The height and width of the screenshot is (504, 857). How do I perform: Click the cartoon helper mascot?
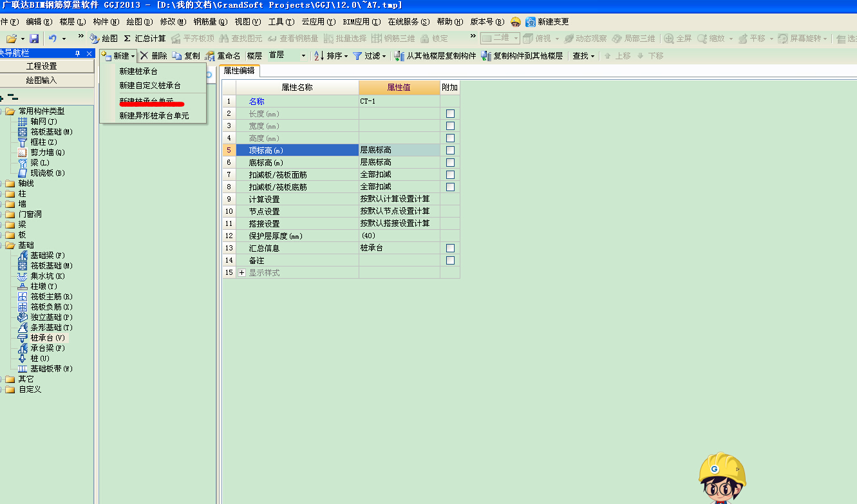click(x=722, y=478)
